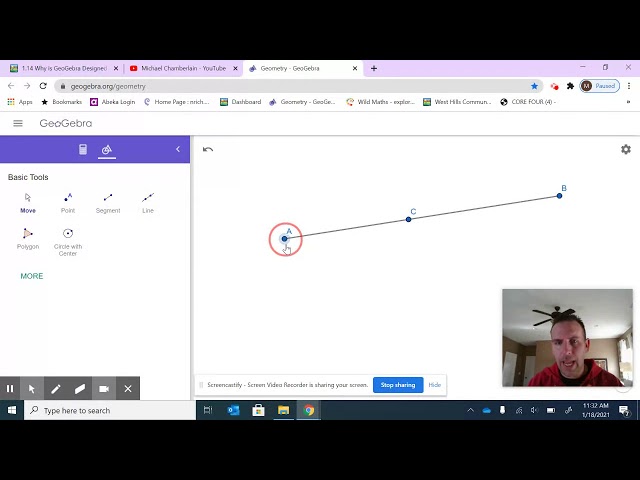
Task: Open the Dashboard bookmark
Action: 240,102
